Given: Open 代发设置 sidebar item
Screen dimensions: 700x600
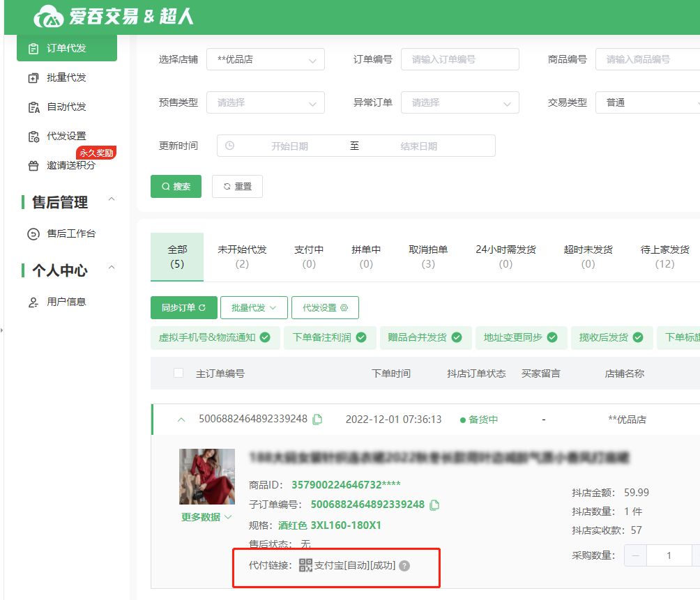Looking at the screenshot, I should 67,136.
